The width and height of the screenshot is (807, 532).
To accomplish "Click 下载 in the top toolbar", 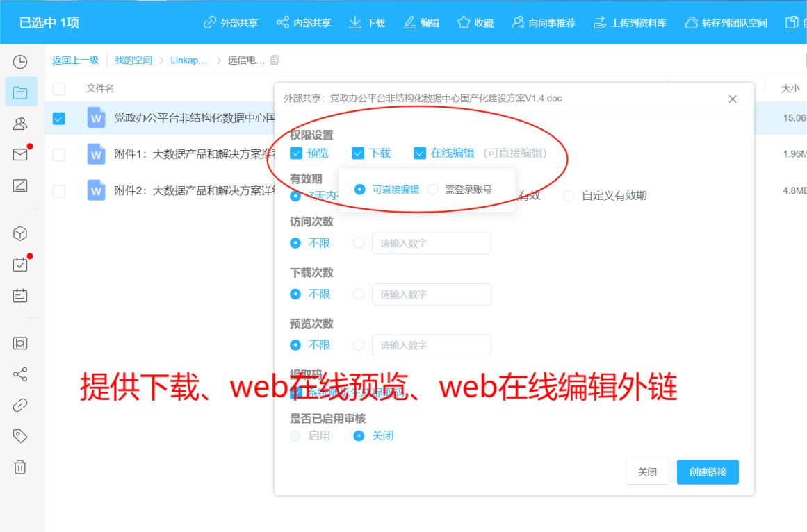I will click(x=367, y=23).
